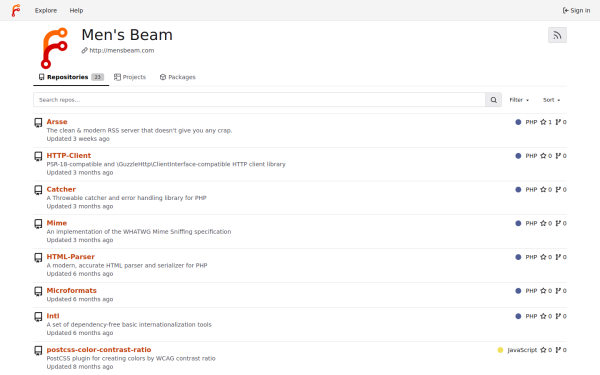Click the star icon on HTTP-Client row
The width and height of the screenshot is (600, 375).
(x=543, y=156)
